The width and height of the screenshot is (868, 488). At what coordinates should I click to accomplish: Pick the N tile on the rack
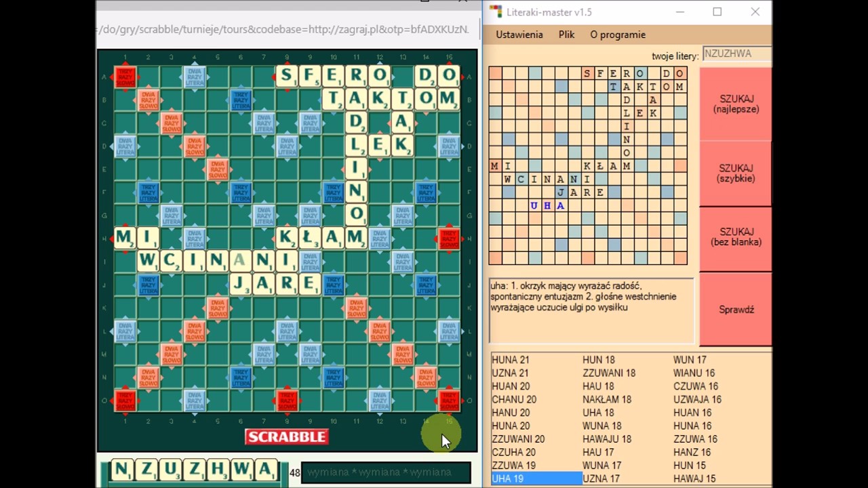click(x=122, y=470)
